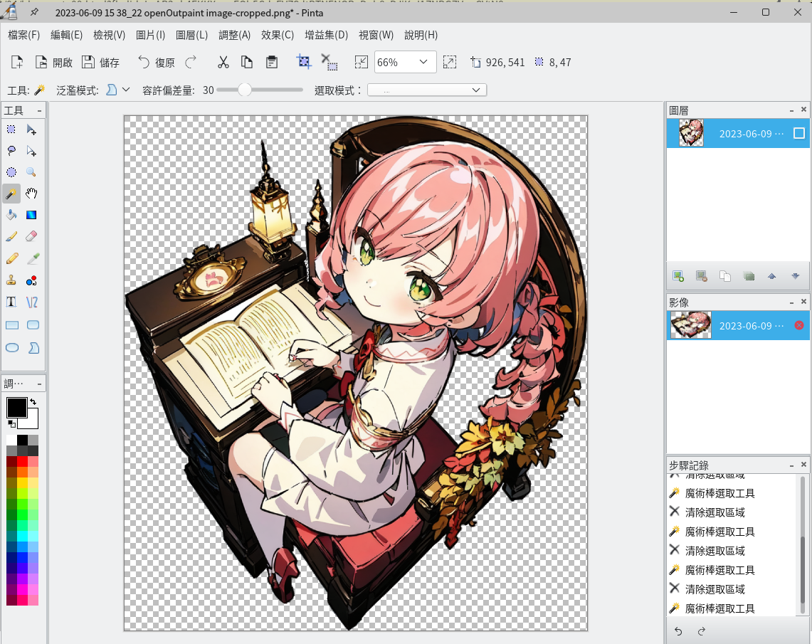This screenshot has width=812, height=644.
Task: Click the 復原 undo button
Action: [x=157, y=62]
